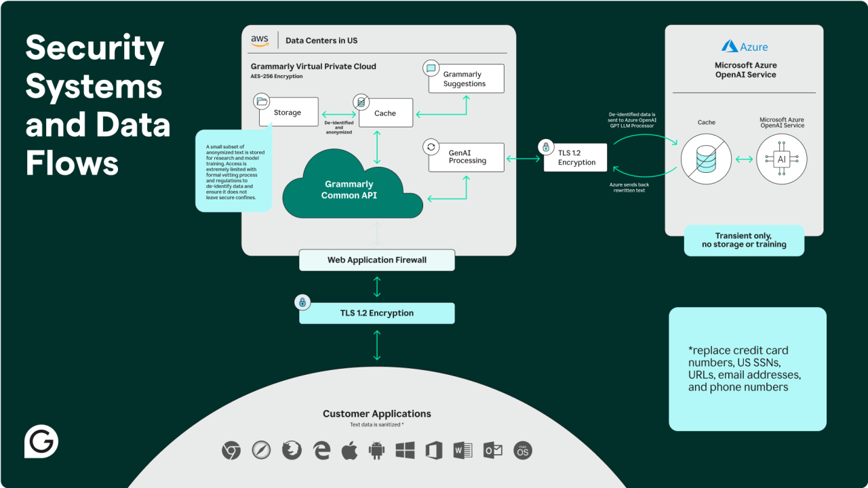Click the folder icon on Storage
Viewport: 868px width, 488px height.
point(261,102)
